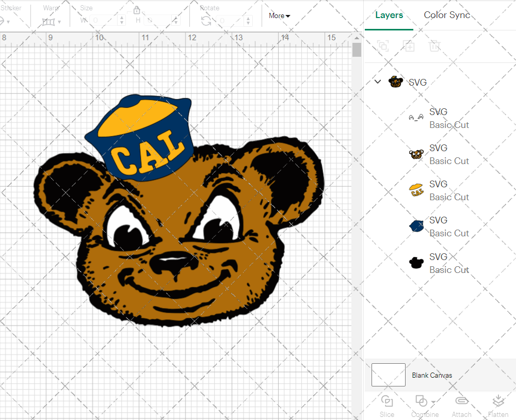
Task: Click the duplicate layer icon in Layers panel
Action: [383, 46]
